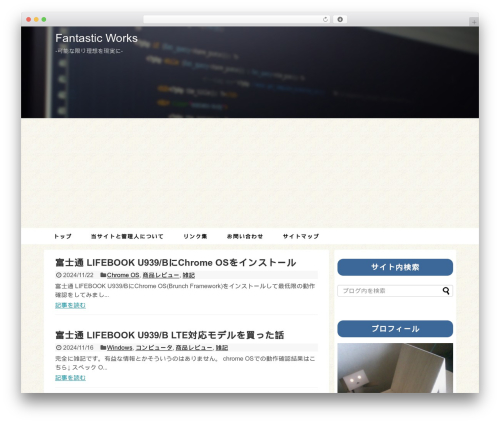Click 記事を読む under the Chrome OS article
This screenshot has height=423, width=500.
pyautogui.click(x=70, y=305)
